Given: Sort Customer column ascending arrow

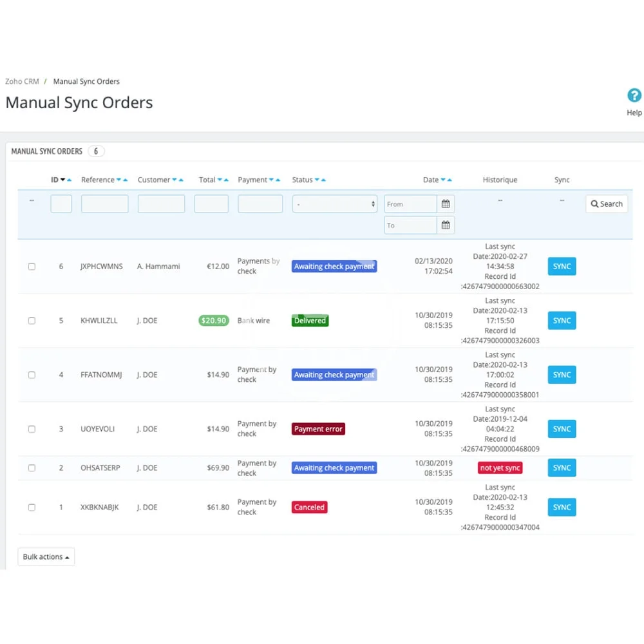Looking at the screenshot, I should coord(181,180).
